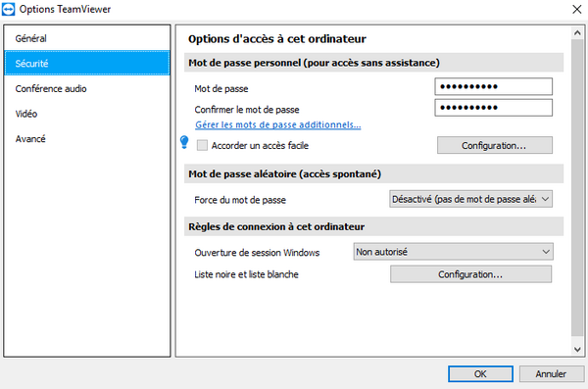588x389 pixels.
Task: Click the scrollbar up arrow
Action: [577, 33]
